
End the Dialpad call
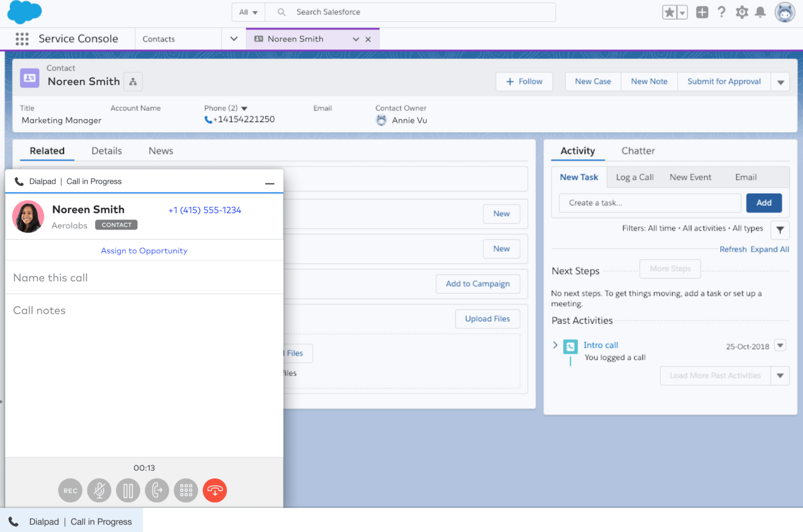(x=214, y=490)
